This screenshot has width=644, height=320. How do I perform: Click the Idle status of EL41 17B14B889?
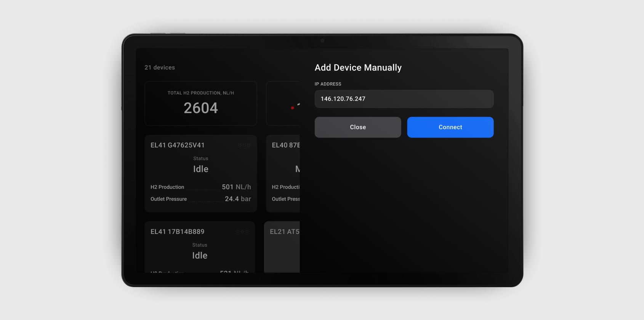[200, 255]
